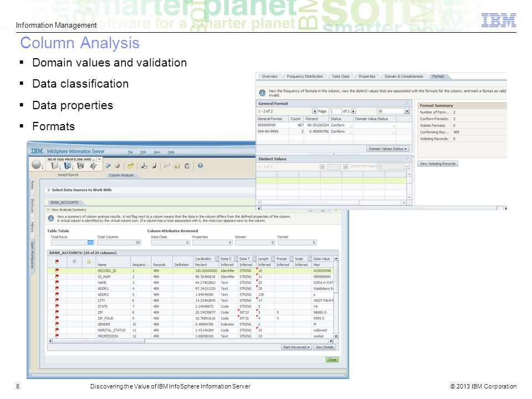Image resolution: width=532 pixels, height=399 pixels.
Task: Go to next page in General Format pager
Action: pyautogui.click(x=354, y=111)
